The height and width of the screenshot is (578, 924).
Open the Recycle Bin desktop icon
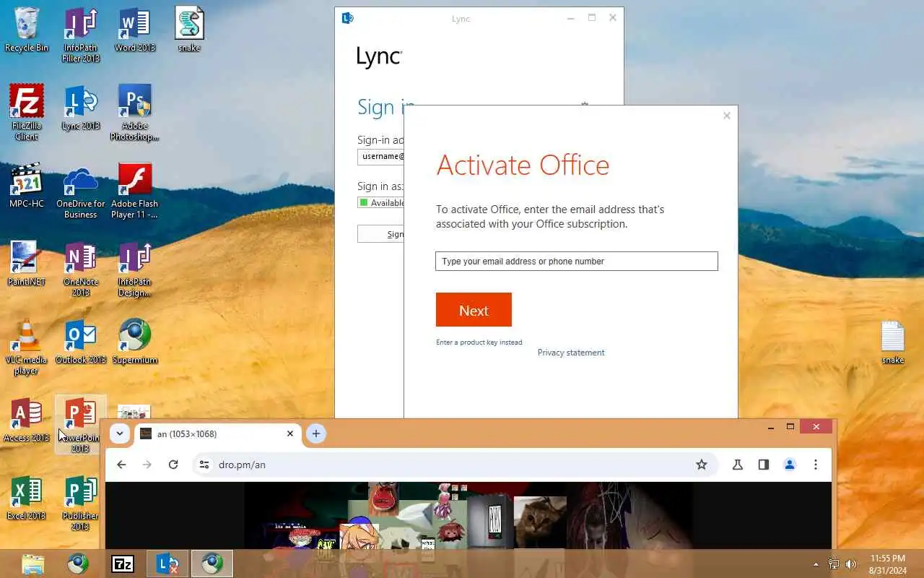27,30
